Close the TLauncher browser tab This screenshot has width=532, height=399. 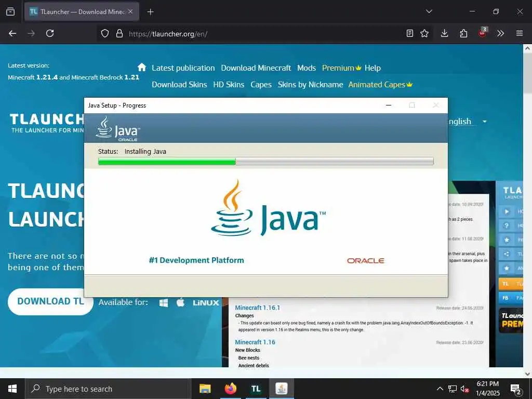[130, 11]
